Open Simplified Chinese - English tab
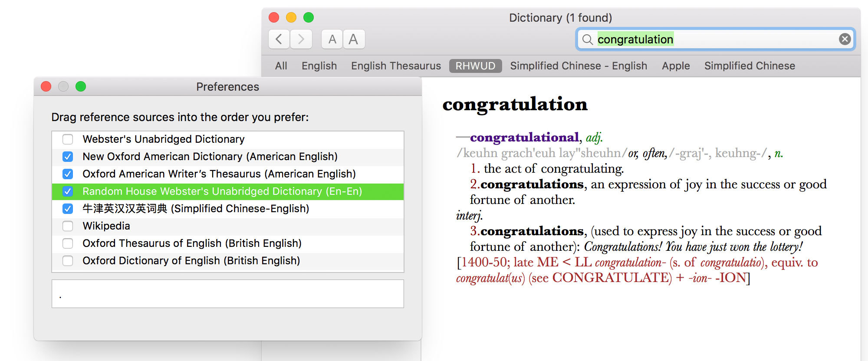Viewport: 868px width, 361px height. [x=579, y=66]
